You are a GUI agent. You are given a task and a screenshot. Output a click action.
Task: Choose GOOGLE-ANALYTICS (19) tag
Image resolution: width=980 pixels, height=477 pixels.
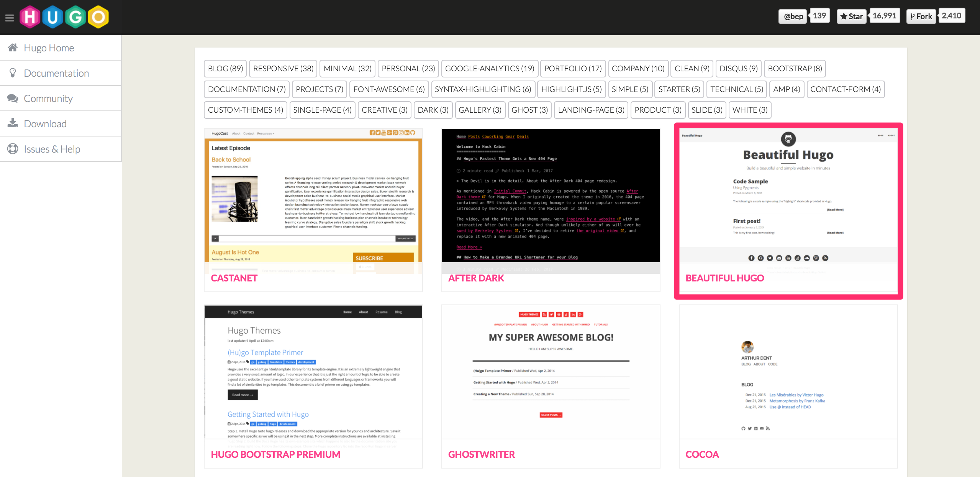[x=490, y=69]
